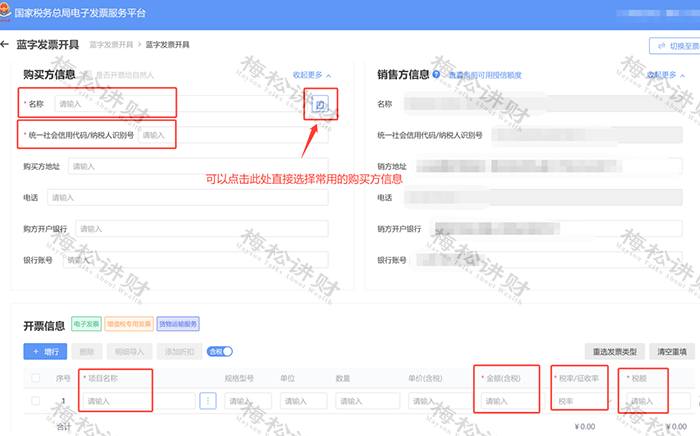The height and width of the screenshot is (436, 700).
Task: Click the tax bureau logo in header
Action: click(5, 11)
